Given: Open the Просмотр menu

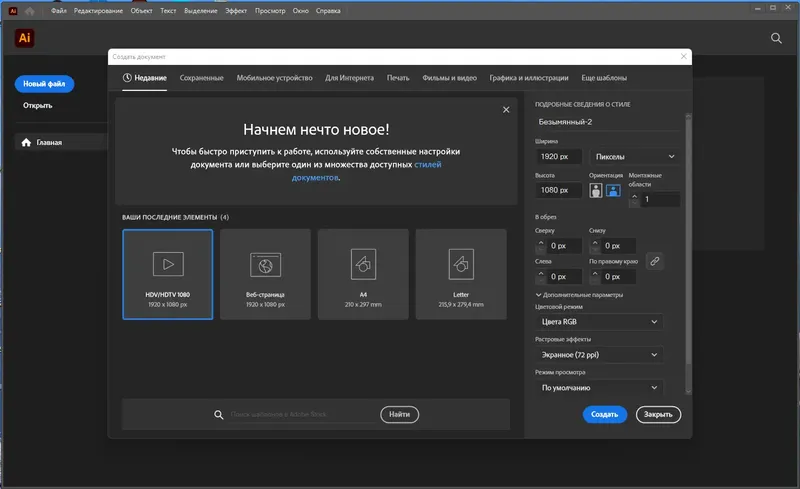Looking at the screenshot, I should pyautogui.click(x=270, y=11).
